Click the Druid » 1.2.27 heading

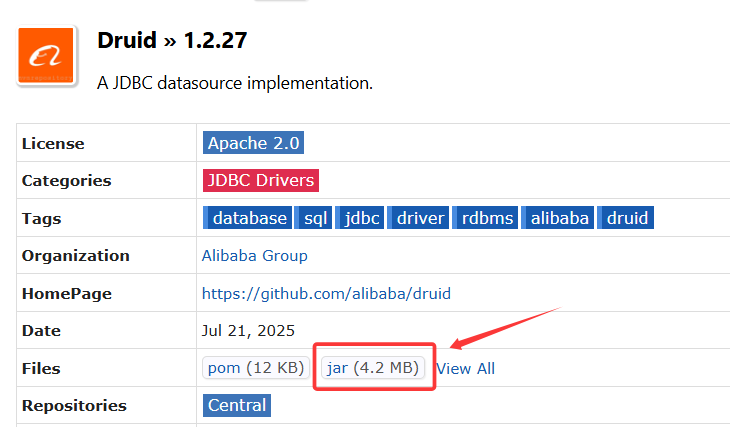coord(172,40)
